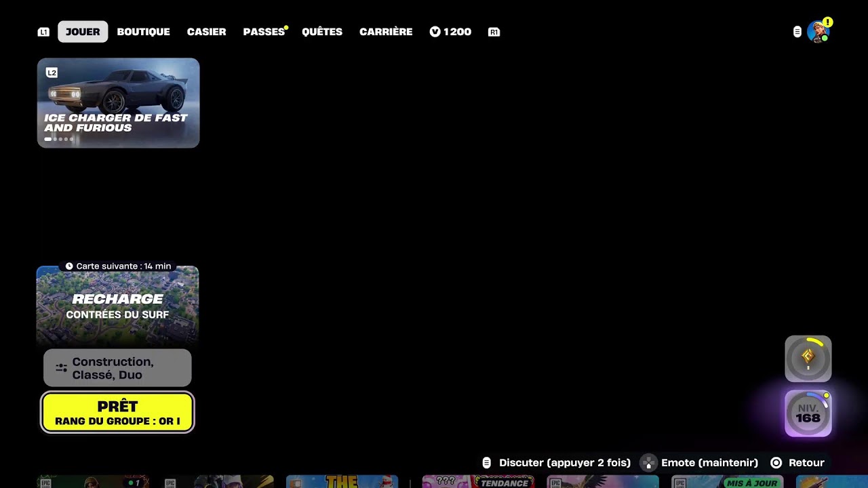
Task: Click the Emote (maintenir) prompt
Action: click(x=701, y=463)
